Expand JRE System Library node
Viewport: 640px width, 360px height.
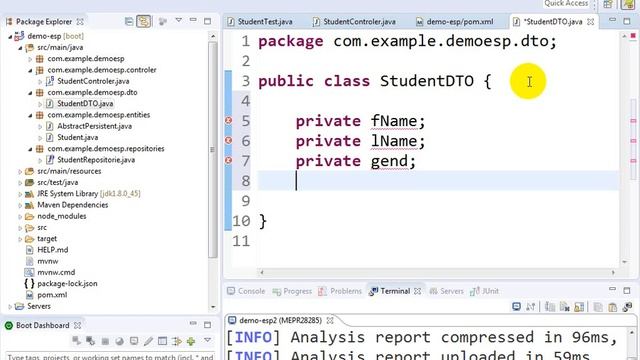click(20, 194)
